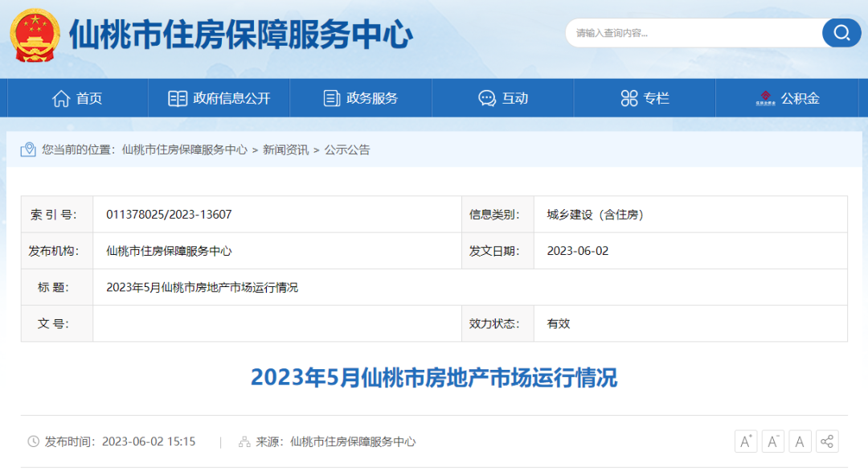Navigate to 新闻资讯 breadcrumb link

tap(285, 150)
